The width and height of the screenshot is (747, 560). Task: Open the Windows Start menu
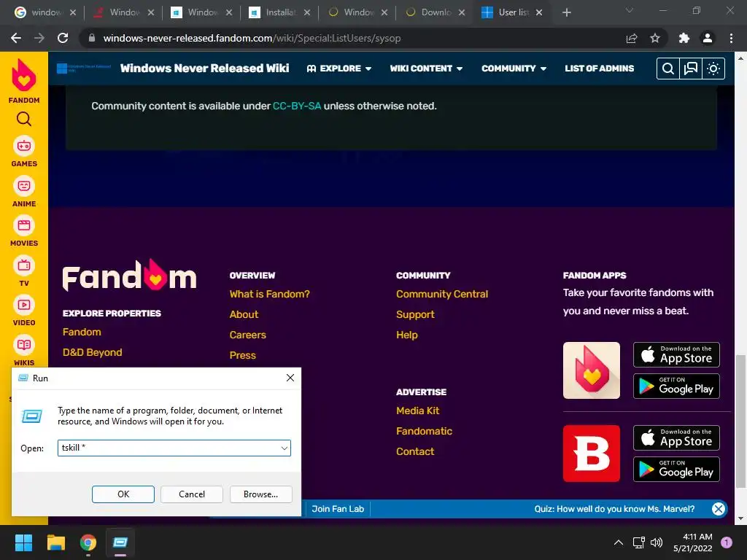point(23,542)
